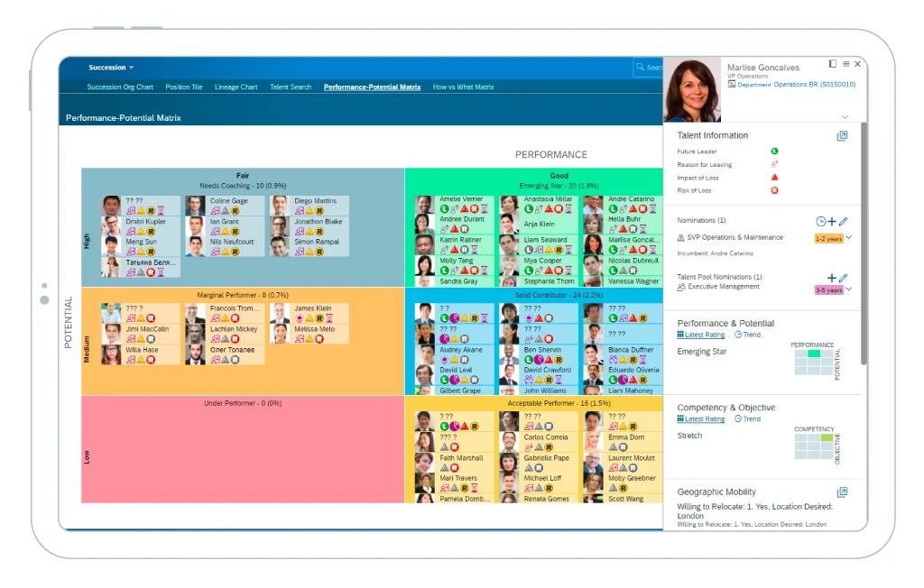Select Ben Shervin in Solid Contributor
The height and width of the screenshot is (588, 924).
click(x=538, y=354)
